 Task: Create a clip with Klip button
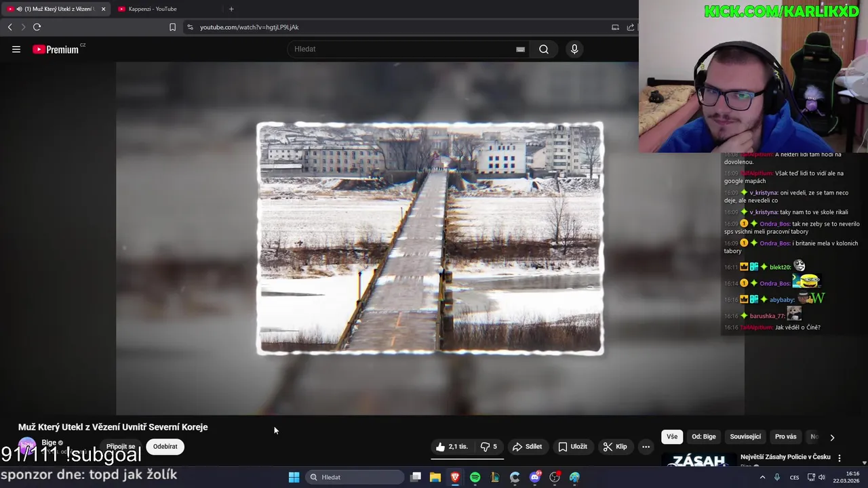tap(614, 447)
